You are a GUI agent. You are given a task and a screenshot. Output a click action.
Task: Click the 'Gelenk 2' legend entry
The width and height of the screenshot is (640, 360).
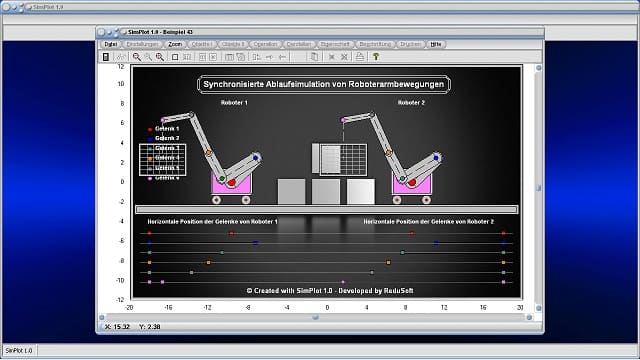(163, 138)
